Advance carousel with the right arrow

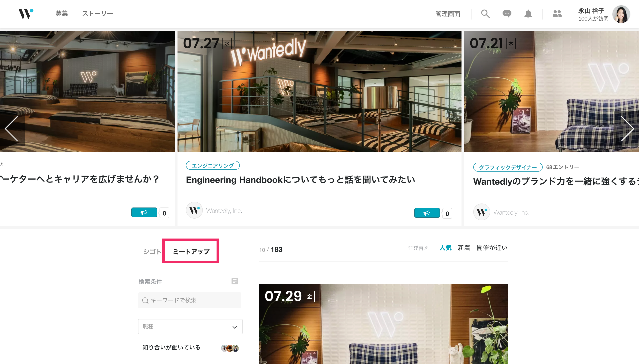(x=627, y=129)
